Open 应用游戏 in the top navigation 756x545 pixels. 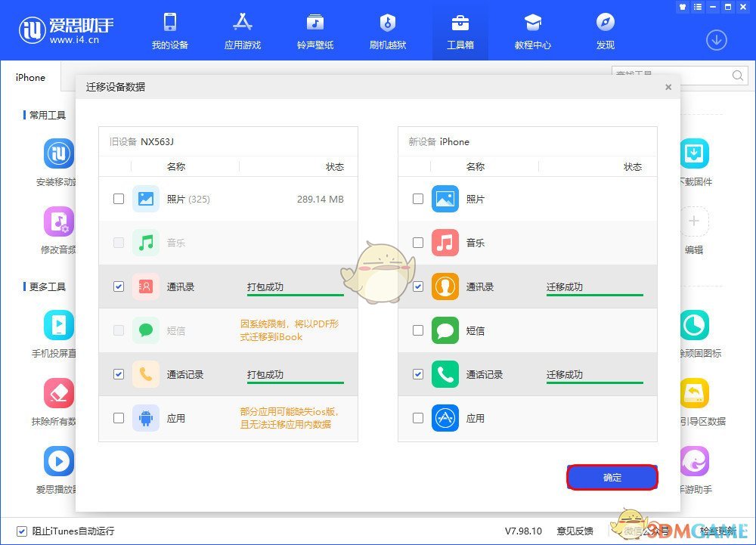(x=243, y=32)
